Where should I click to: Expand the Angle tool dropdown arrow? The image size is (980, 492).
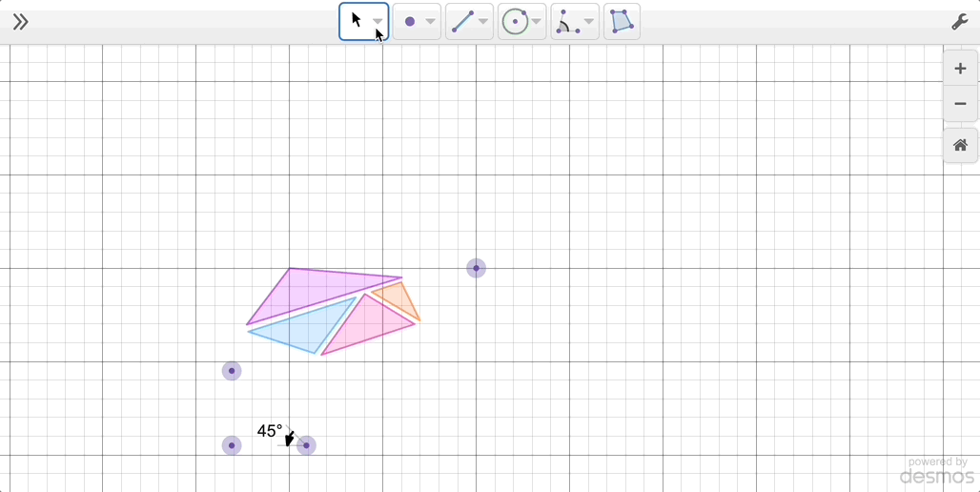pos(589,22)
